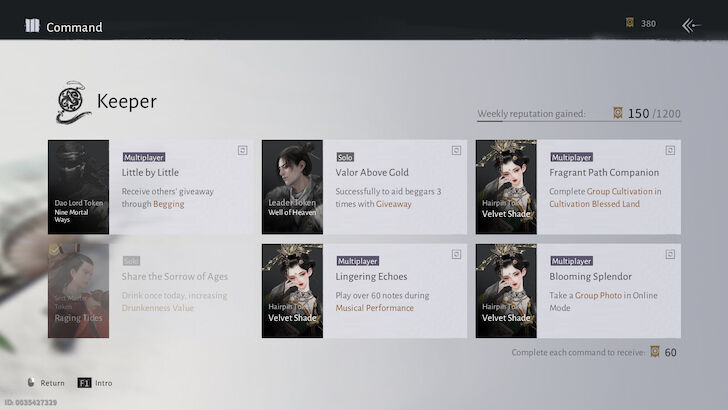Open the Musical Performance link
This screenshot has width=728, height=410.
(x=375, y=308)
